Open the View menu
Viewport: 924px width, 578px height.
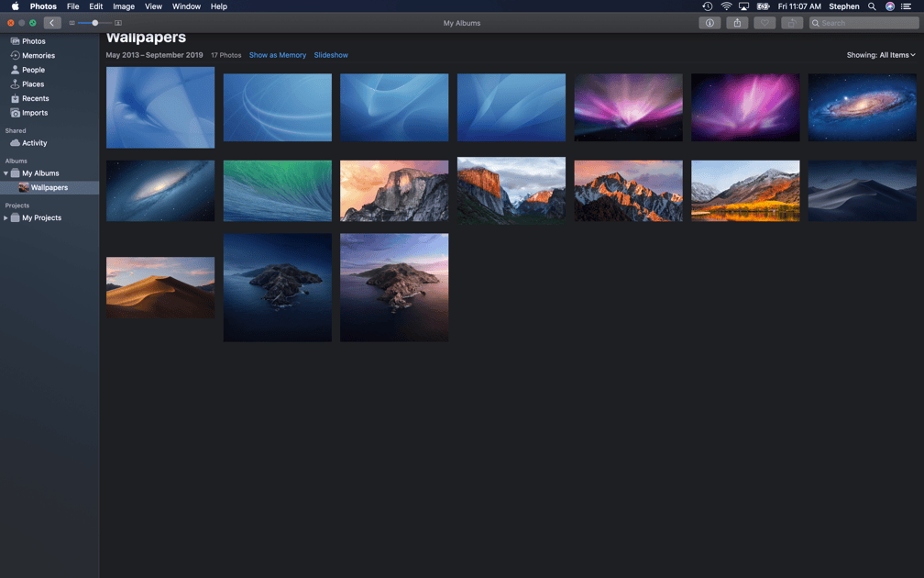pos(153,6)
